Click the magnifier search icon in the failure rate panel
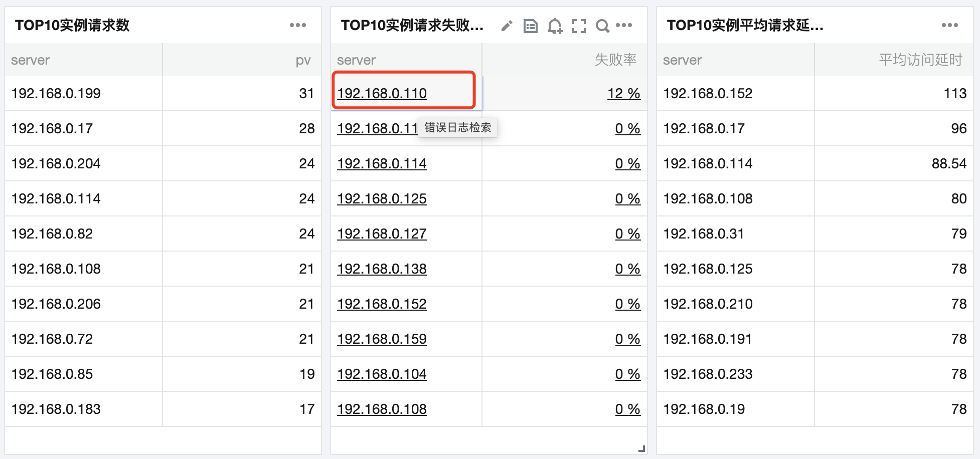980x459 pixels. pos(602,26)
